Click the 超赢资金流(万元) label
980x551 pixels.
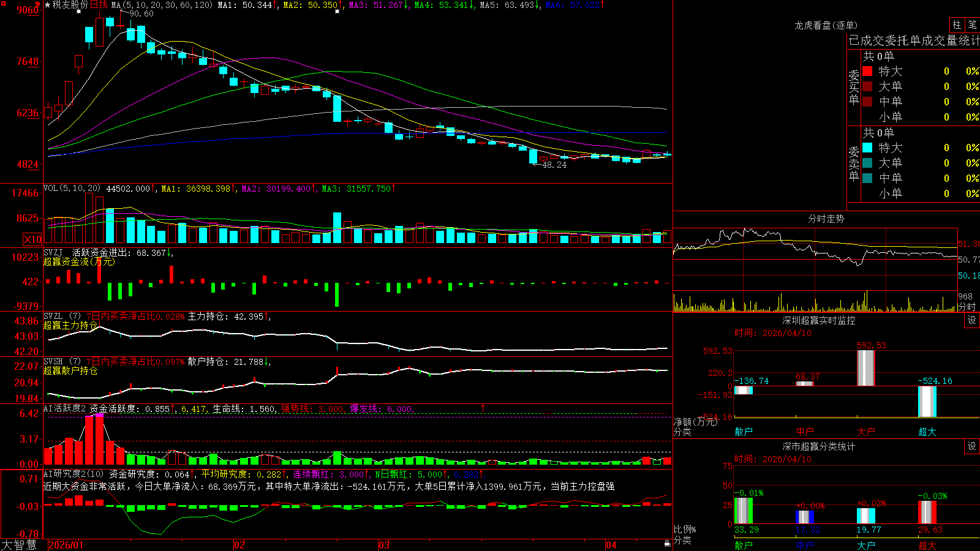(79, 261)
